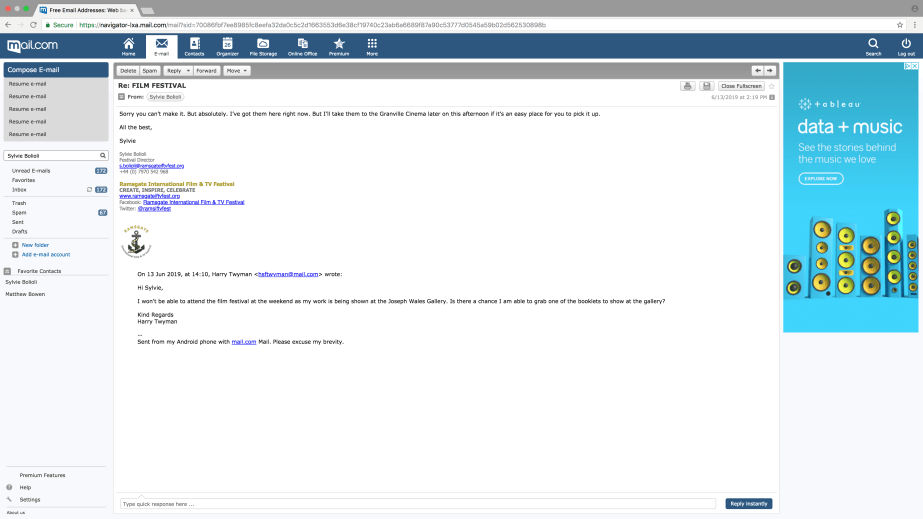This screenshot has width=923, height=519.
Task: Open the File Storage cloud icon
Action: click(263, 46)
